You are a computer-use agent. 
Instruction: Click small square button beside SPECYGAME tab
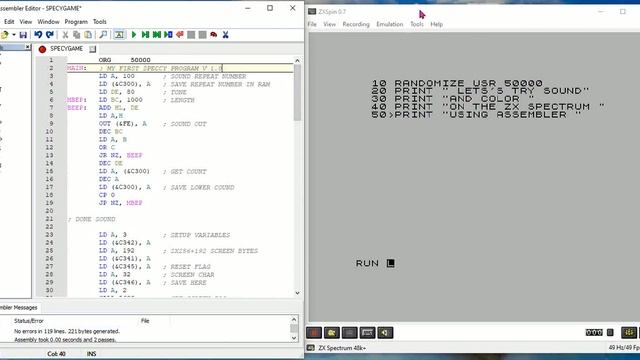93,49
